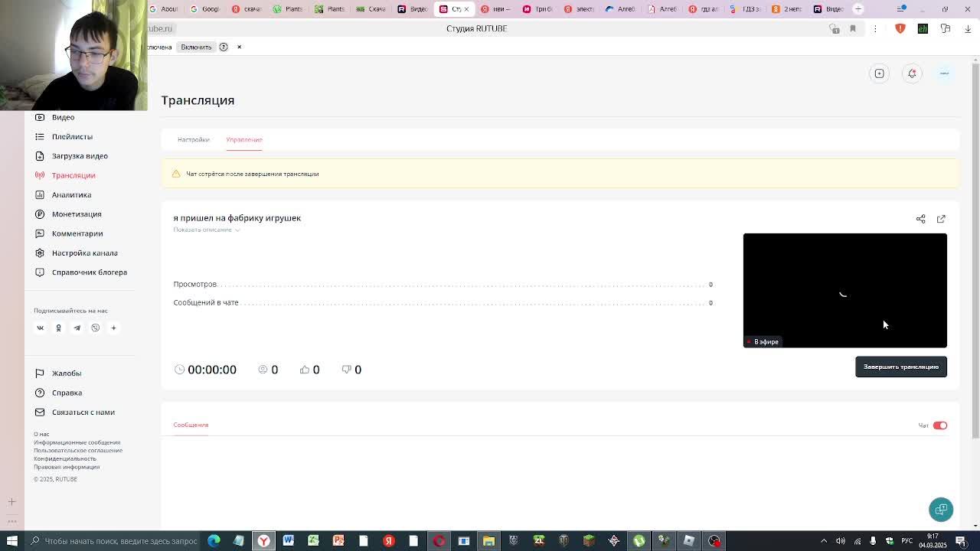Open the Видео section in sidebar
The image size is (980, 551).
click(x=63, y=117)
